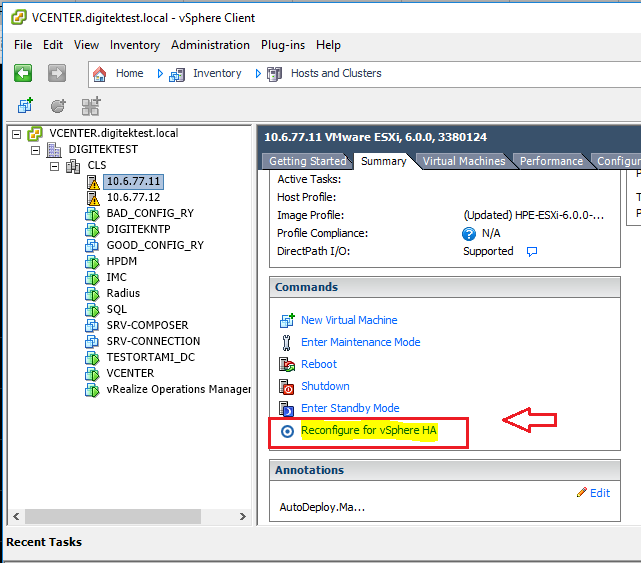Screen dimensions: 641x563
Task: Click the green back navigation arrow
Action: tap(23, 74)
